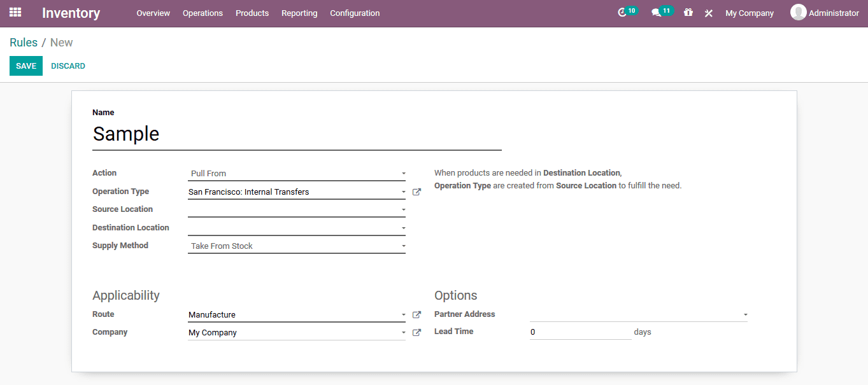
Task: Discard the current changes
Action: point(68,66)
